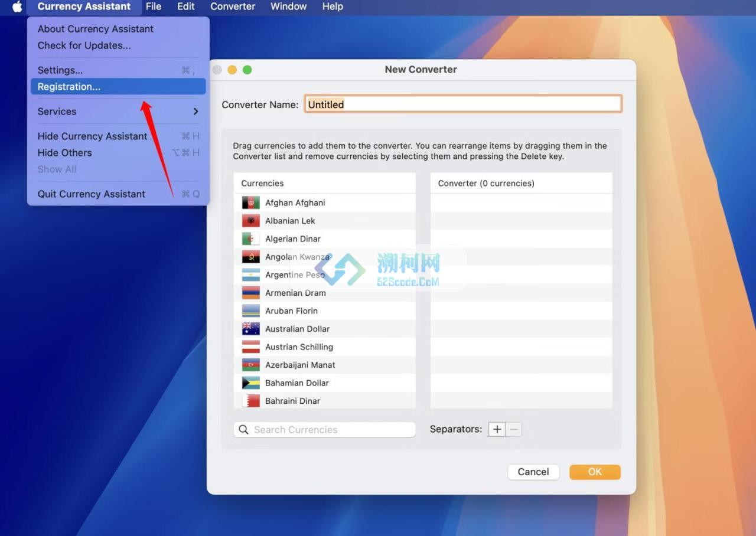Click the Converter Name field
The image size is (756, 536).
tap(463, 104)
